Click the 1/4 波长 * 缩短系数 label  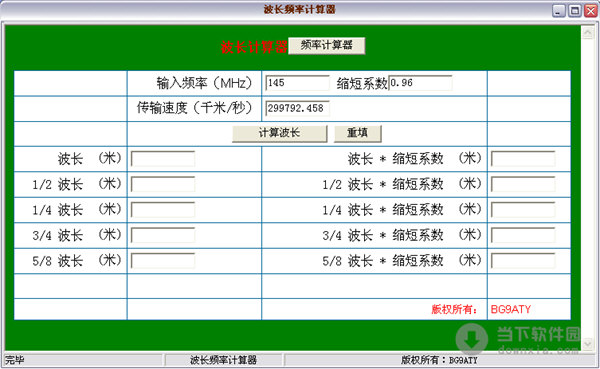click(402, 210)
